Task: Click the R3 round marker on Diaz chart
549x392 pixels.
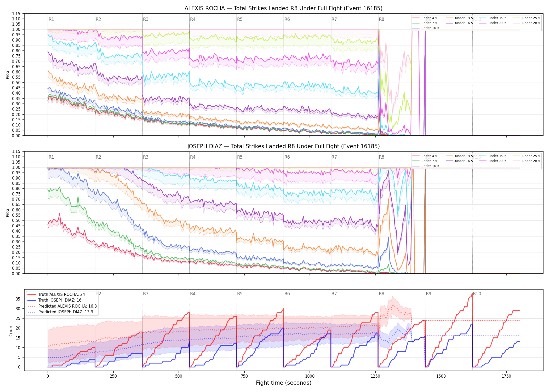Action: tap(146, 157)
